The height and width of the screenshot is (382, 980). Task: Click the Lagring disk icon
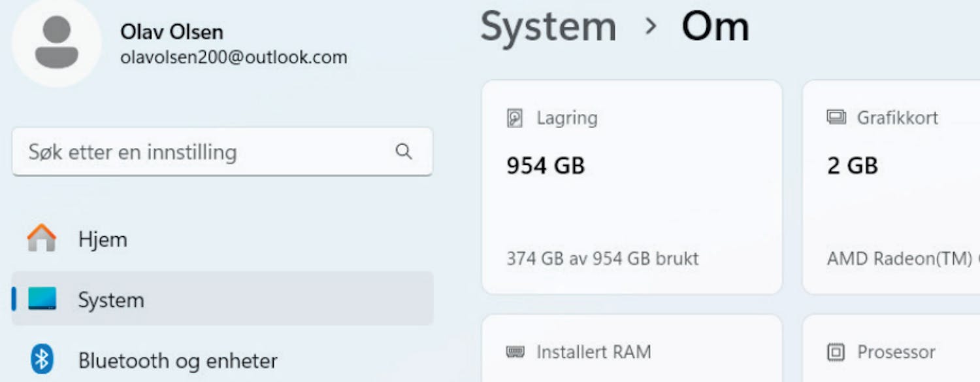tap(515, 118)
